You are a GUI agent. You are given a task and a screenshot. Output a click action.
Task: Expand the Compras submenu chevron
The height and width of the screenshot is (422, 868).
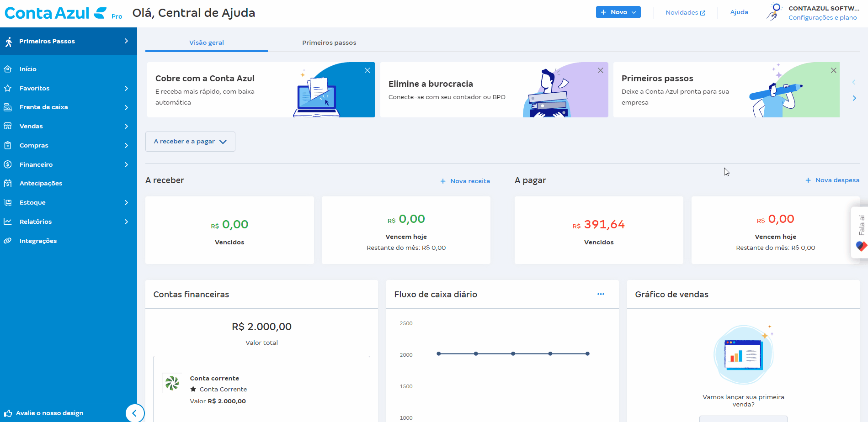126,145
